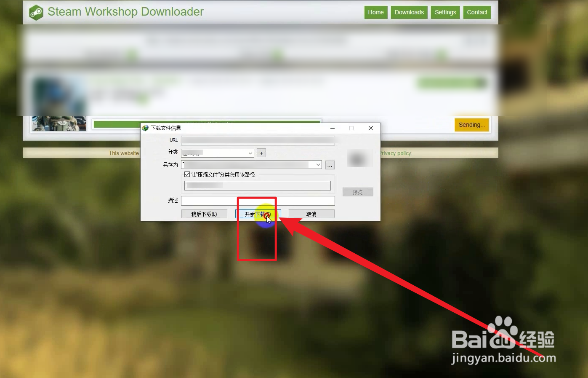Minimize the download file info dialog

(x=333, y=128)
